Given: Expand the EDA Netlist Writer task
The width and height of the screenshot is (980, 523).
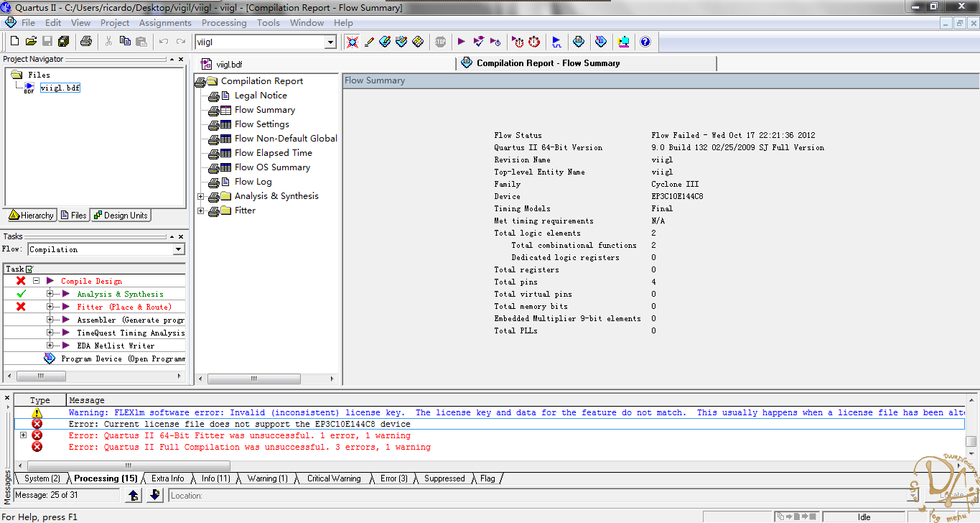Looking at the screenshot, I should (50, 346).
